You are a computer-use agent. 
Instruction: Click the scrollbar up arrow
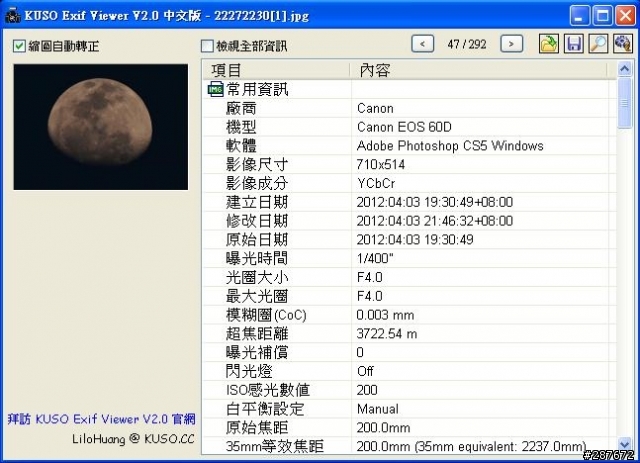[624, 69]
